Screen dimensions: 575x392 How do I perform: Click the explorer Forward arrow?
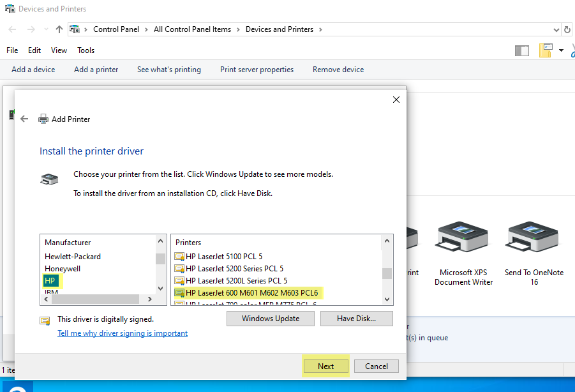pyautogui.click(x=31, y=29)
